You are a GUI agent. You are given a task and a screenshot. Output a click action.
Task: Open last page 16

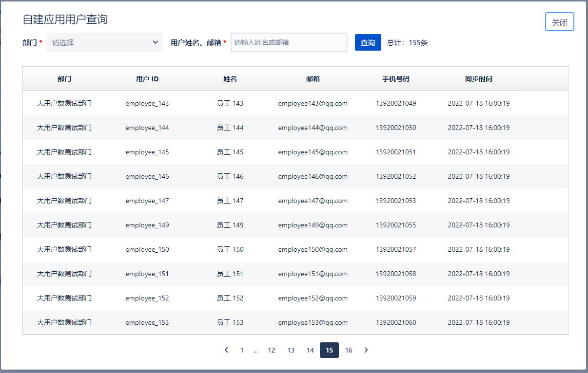click(x=349, y=350)
